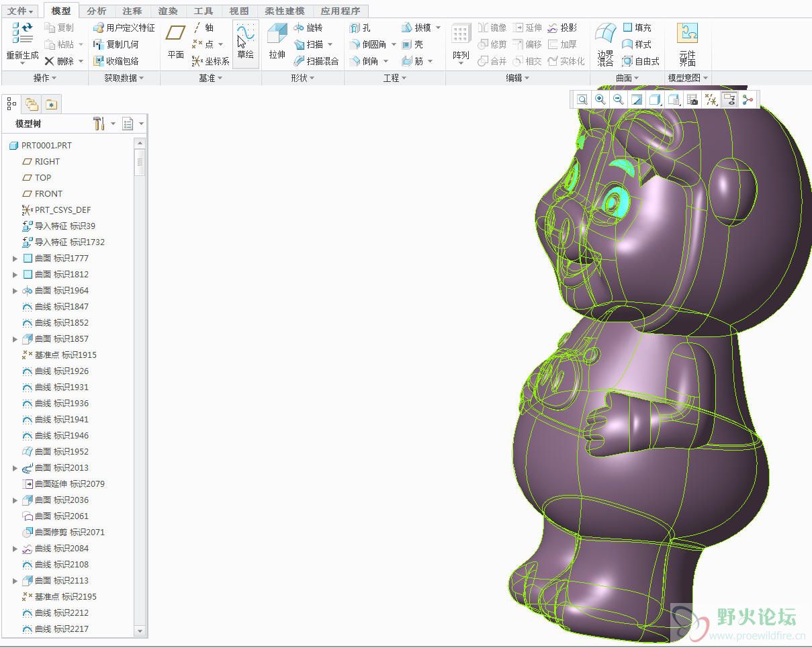Select the FRONT datum plane in tree
Image resolution: width=812 pixels, height=648 pixels.
[x=42, y=194]
